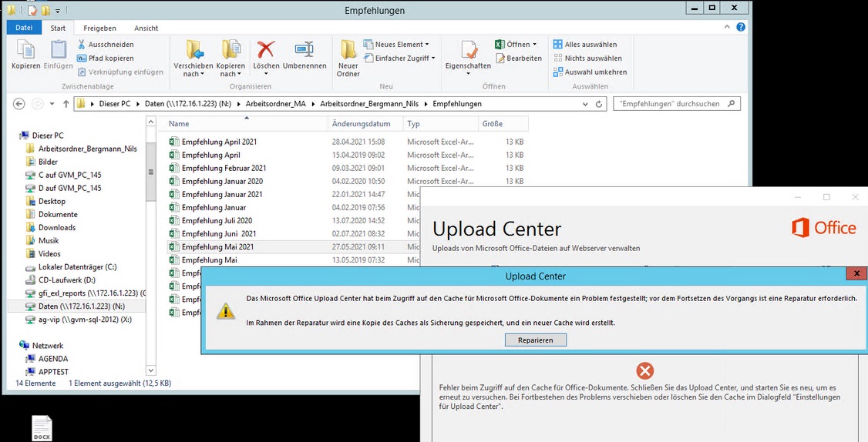
Task: Open the Datei tab
Action: point(24,28)
